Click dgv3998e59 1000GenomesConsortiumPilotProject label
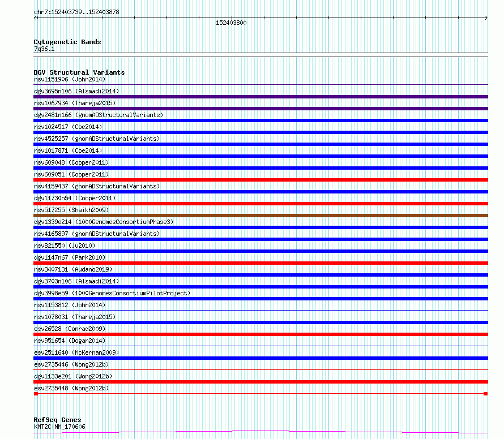504x439 pixels. coord(112,293)
